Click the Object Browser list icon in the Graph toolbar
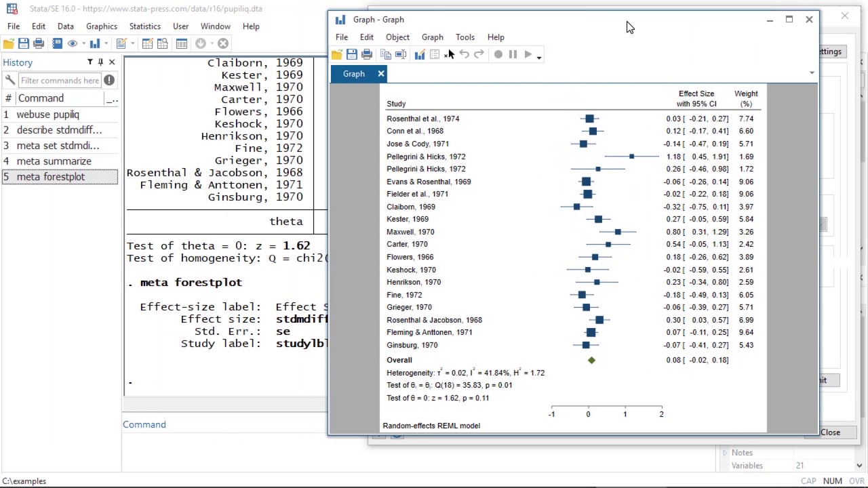Viewport: 868px width, 488px height. click(x=435, y=55)
